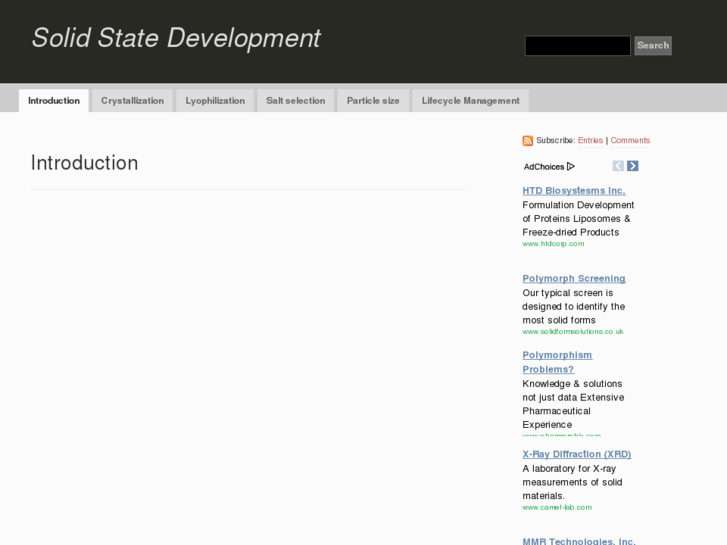Click the orange RSS feed icon

527,141
